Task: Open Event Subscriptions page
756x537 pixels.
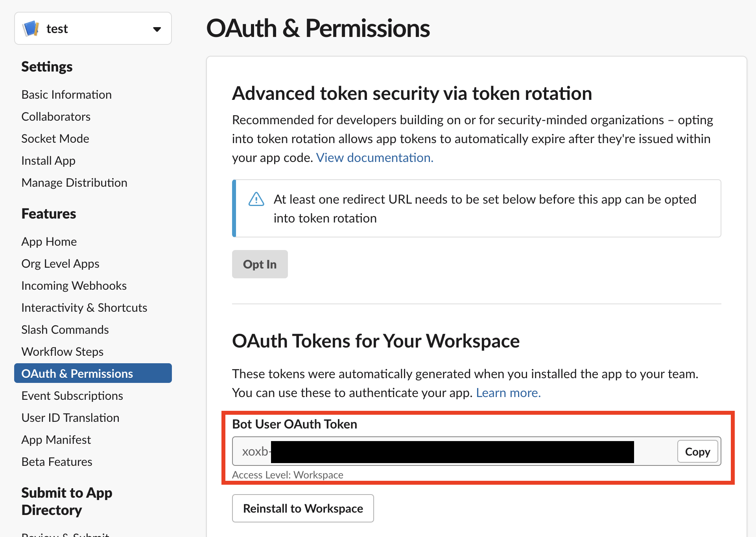Action: [x=72, y=395]
